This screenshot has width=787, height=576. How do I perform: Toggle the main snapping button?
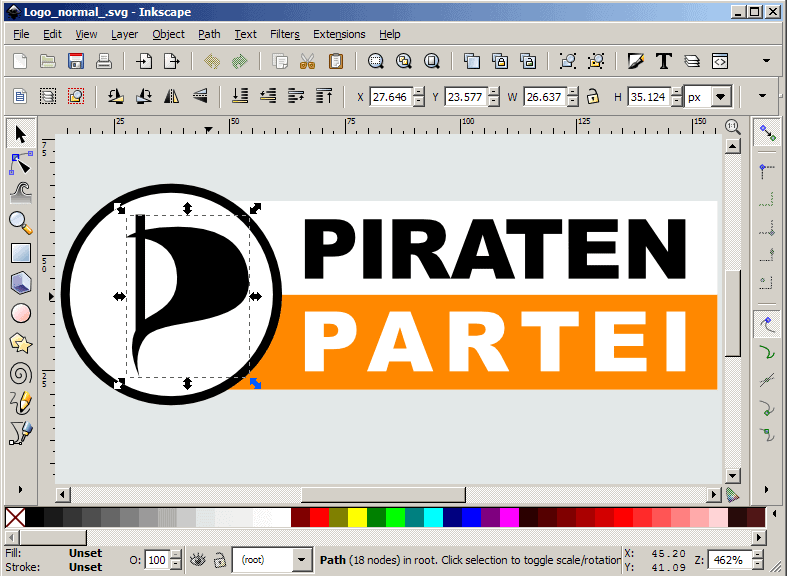pos(767,133)
